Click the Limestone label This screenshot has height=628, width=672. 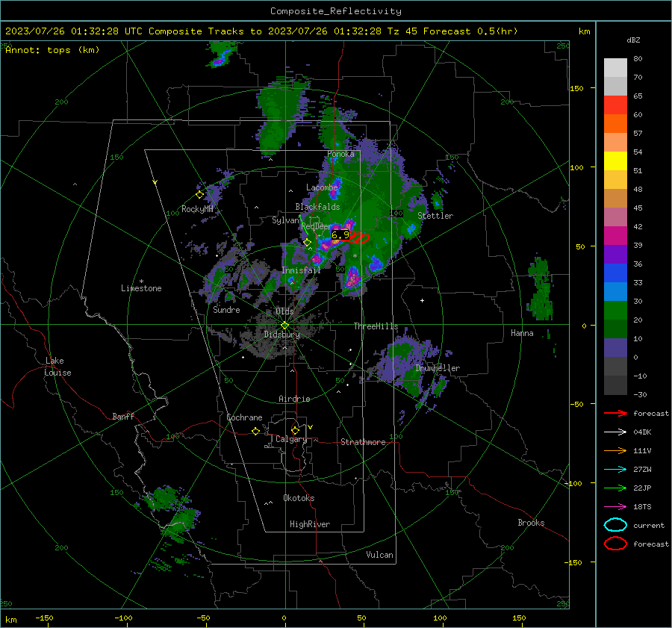pos(141,288)
